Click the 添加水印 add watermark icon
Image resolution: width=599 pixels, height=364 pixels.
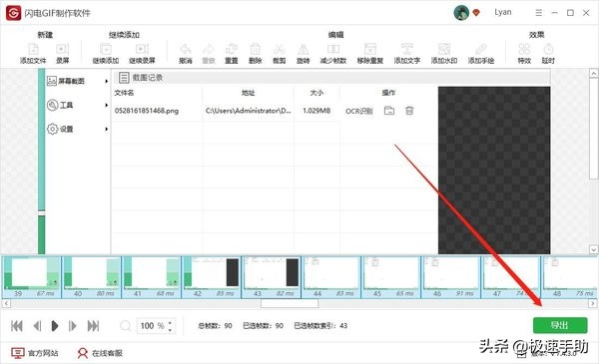click(x=444, y=49)
